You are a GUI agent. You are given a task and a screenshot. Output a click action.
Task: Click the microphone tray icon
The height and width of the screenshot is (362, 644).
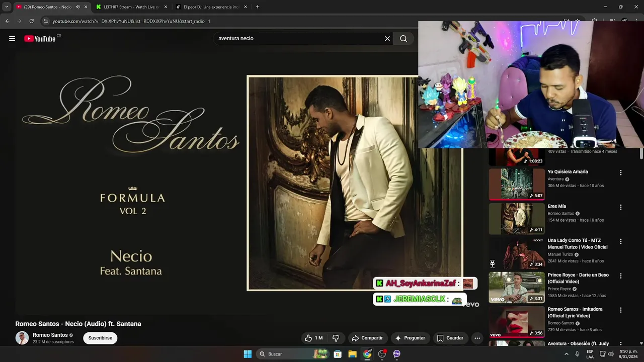[x=577, y=354]
